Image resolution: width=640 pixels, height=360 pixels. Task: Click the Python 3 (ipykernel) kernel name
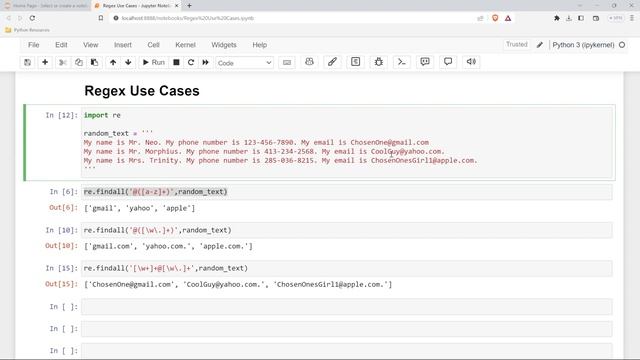[x=583, y=45]
